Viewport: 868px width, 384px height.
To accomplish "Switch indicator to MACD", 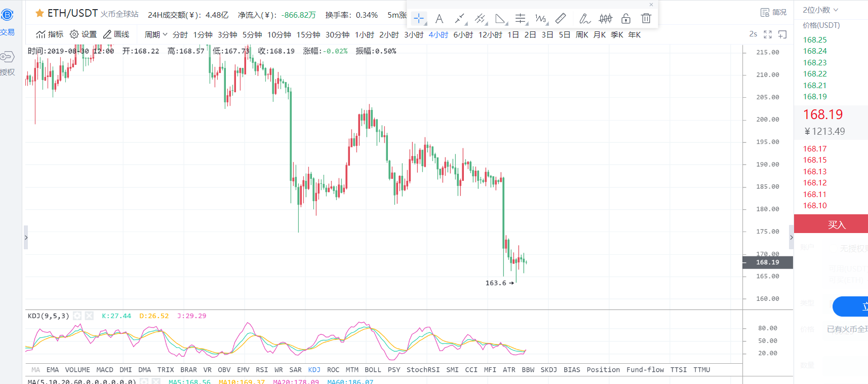I will [105, 370].
